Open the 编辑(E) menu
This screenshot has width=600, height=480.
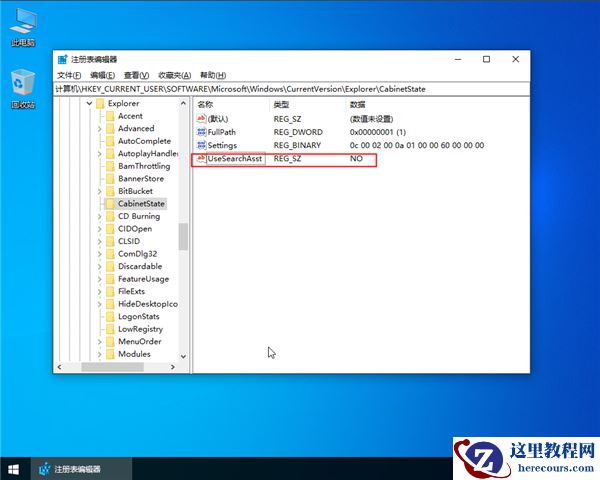coord(102,75)
